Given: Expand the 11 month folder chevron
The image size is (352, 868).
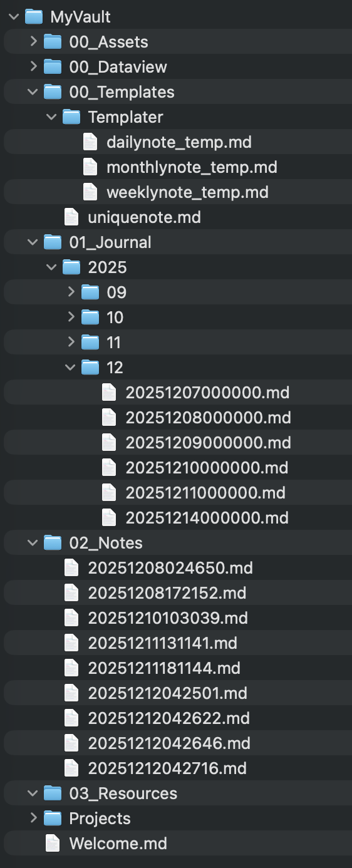Looking at the screenshot, I should pyautogui.click(x=71, y=343).
